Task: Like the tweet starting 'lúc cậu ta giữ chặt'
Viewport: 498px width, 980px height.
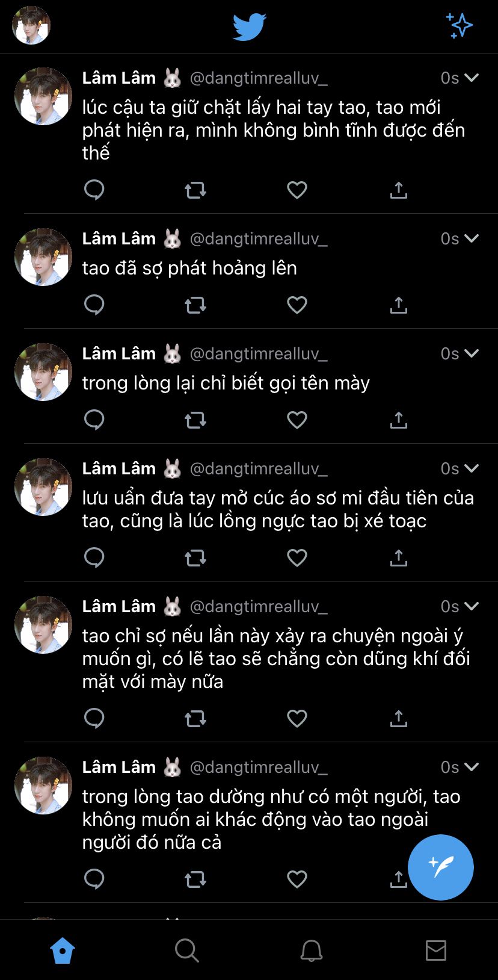Action: (x=297, y=190)
